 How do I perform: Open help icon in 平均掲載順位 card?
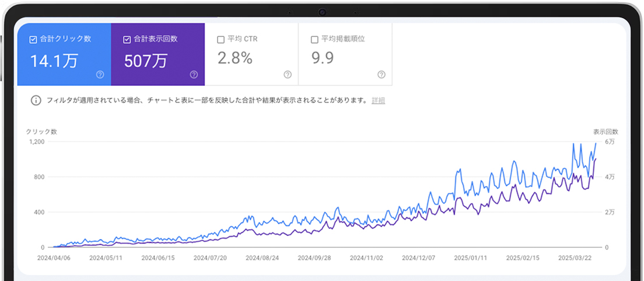[x=381, y=75]
